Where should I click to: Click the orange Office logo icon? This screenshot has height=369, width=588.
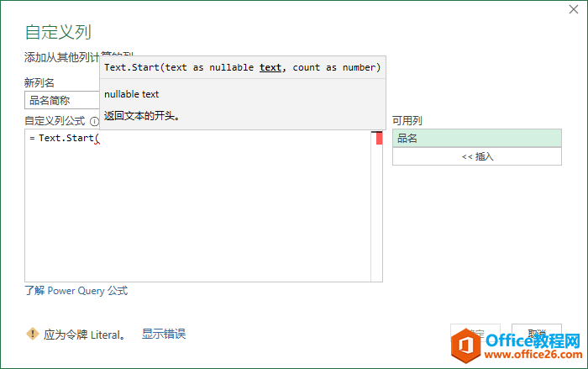467,345
